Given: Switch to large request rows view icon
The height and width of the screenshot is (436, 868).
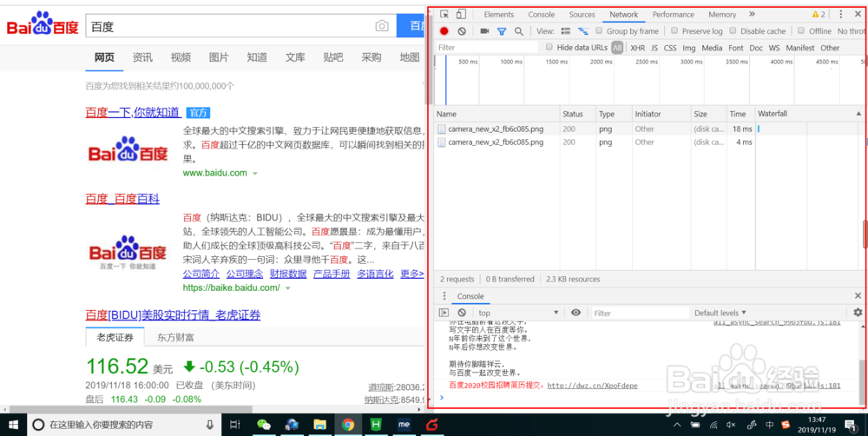Looking at the screenshot, I should coord(566,31).
